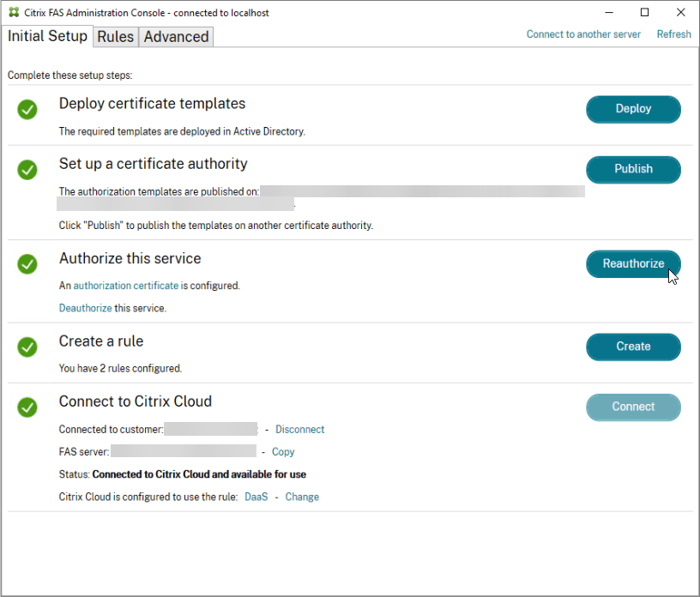Minimize the FAS Administration Console window
The width and height of the screenshot is (700, 597).
pos(609,13)
